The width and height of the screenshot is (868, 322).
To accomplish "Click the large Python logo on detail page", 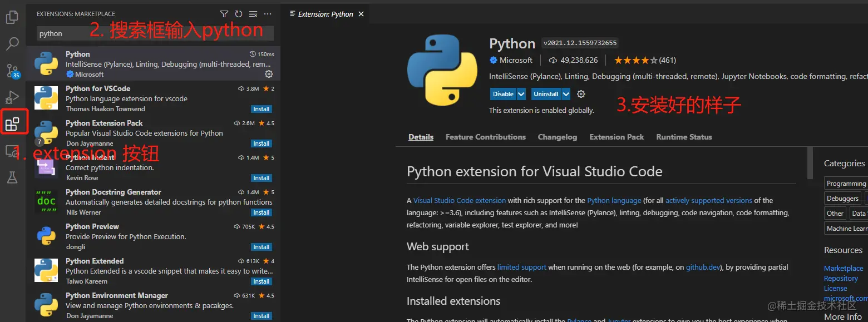I will pos(442,70).
